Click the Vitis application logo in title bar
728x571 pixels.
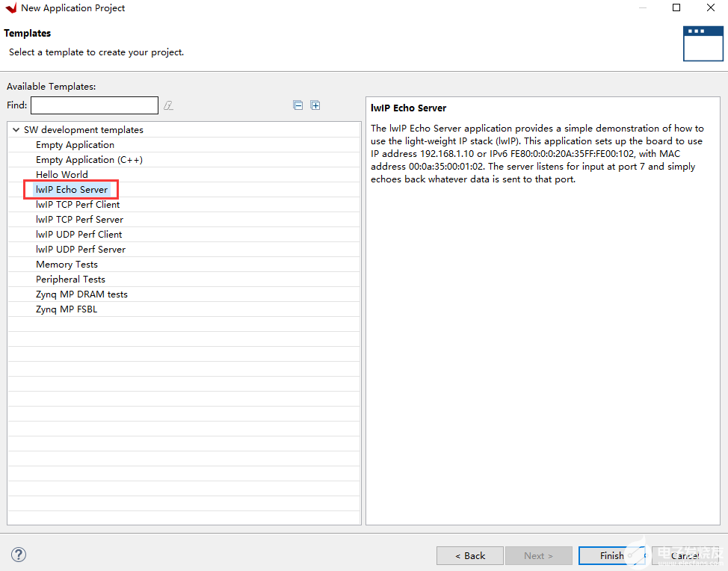point(11,8)
